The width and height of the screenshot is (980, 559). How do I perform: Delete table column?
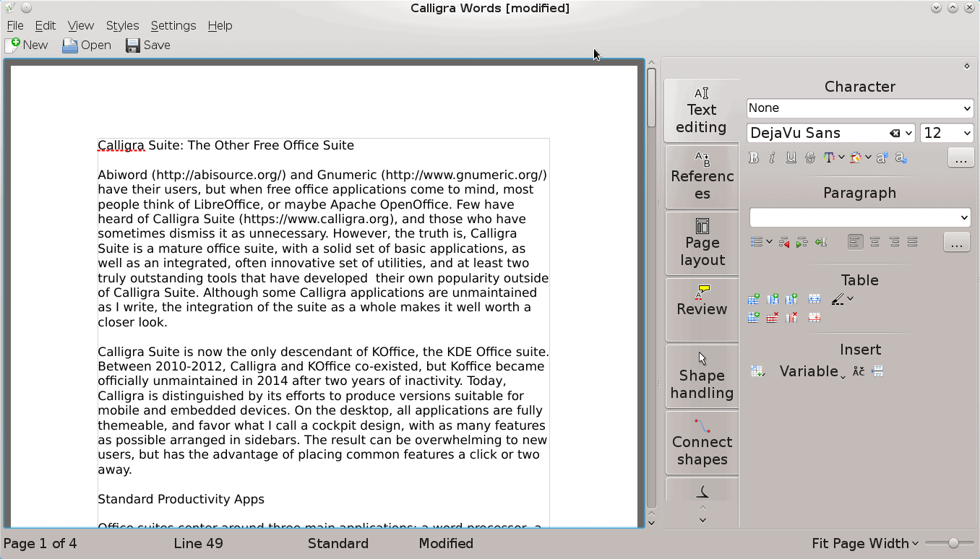click(x=791, y=318)
